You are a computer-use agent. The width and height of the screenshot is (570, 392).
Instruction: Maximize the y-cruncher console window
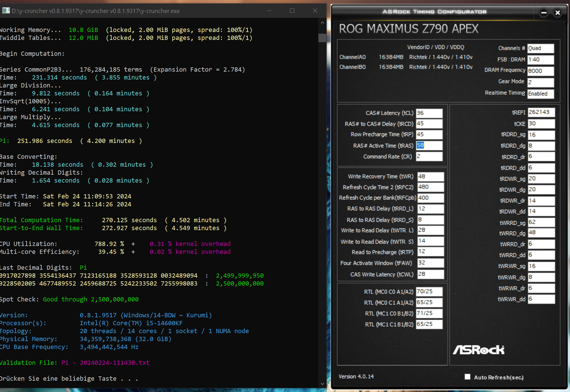tap(292, 11)
